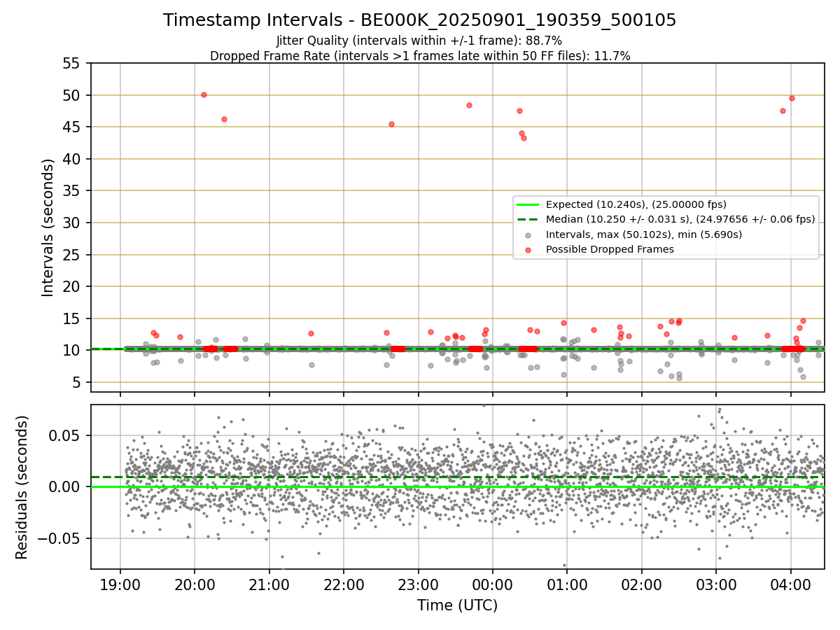Screen dimensions: 840x630
Task: Click the '20:00' time tick label
Action: tap(195, 584)
